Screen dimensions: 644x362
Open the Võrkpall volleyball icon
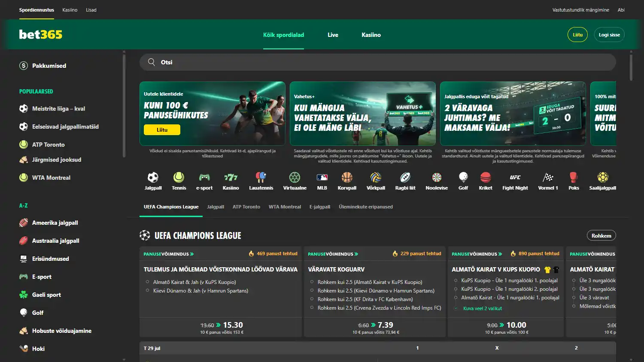point(376,177)
